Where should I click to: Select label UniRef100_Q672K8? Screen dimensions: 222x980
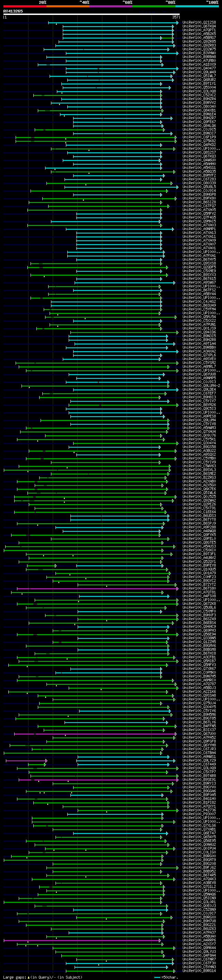click(x=199, y=604)
